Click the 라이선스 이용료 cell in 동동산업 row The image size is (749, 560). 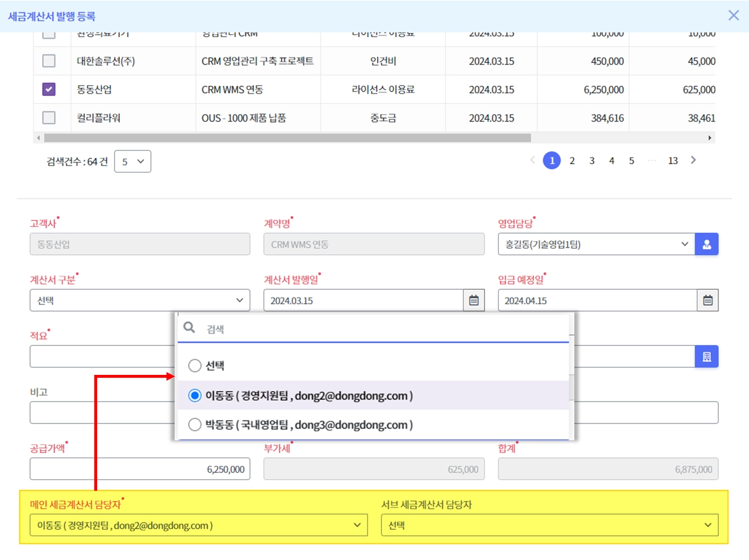point(383,90)
